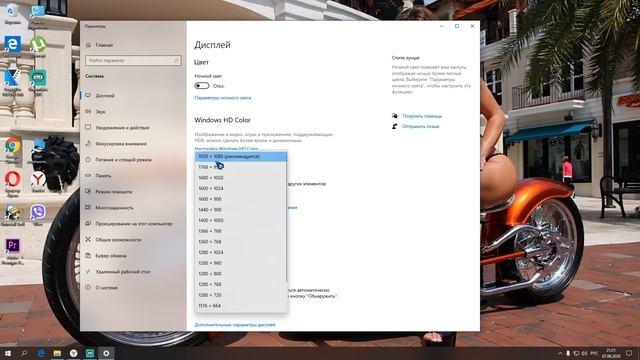Open Yandex browser from the taskbar
The height and width of the screenshot is (360, 640).
coord(73,353)
